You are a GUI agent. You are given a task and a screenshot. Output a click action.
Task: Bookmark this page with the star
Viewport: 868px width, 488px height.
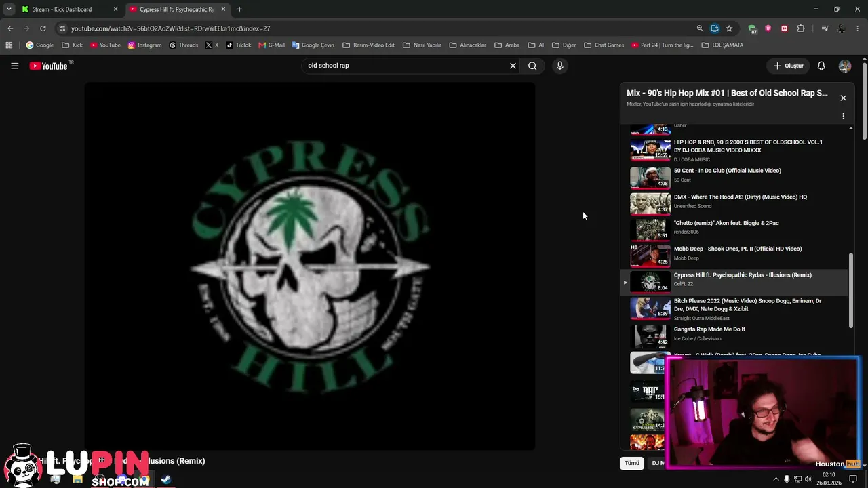[x=729, y=28]
